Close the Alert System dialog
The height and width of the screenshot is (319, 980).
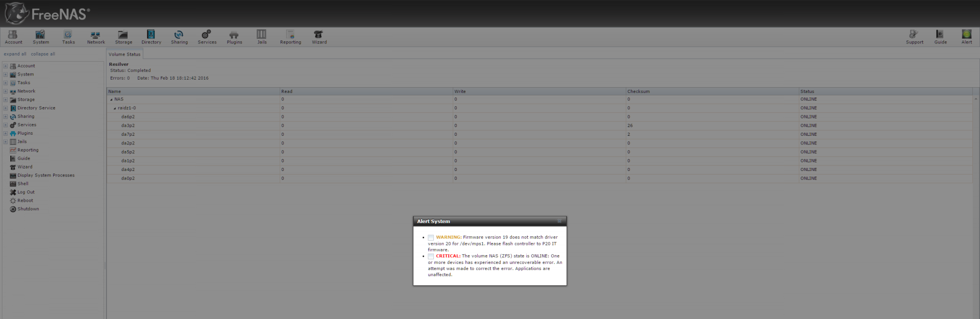559,221
